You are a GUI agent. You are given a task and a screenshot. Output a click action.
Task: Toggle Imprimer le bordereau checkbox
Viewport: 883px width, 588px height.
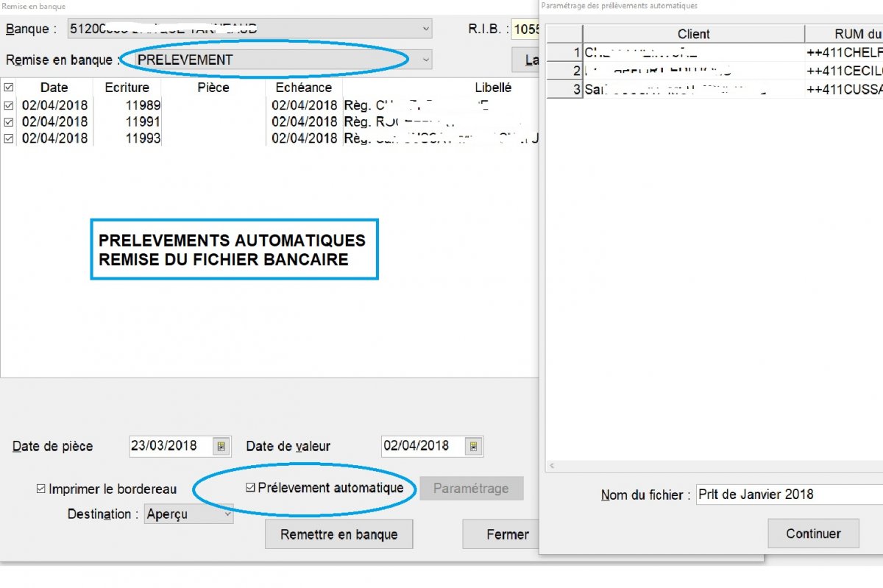(x=41, y=489)
